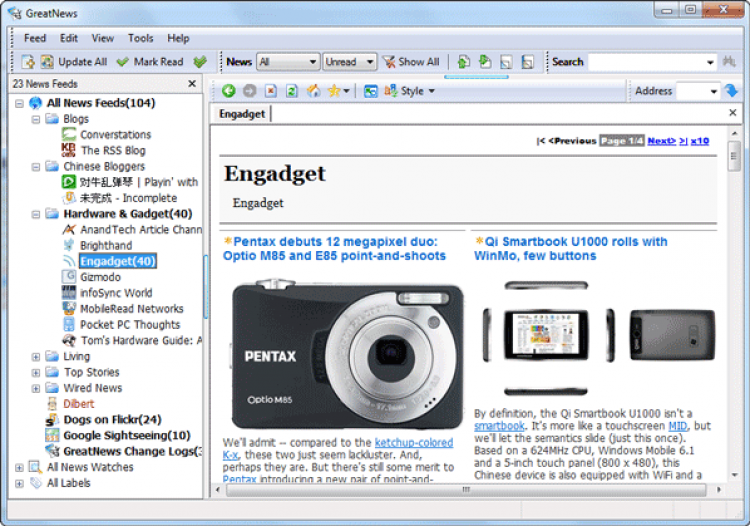Open Pentax debuts 12 megapixel duo article

[x=334, y=249]
